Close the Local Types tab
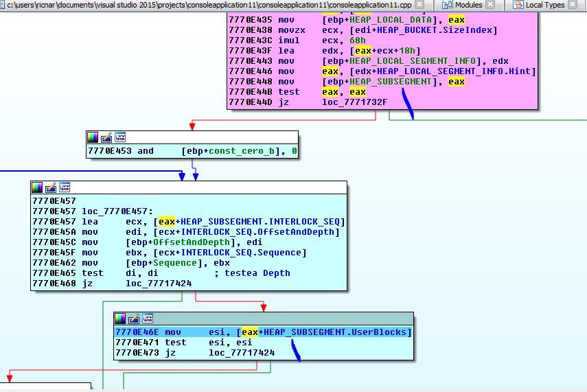This screenshot has height=392, width=587. (572, 5)
